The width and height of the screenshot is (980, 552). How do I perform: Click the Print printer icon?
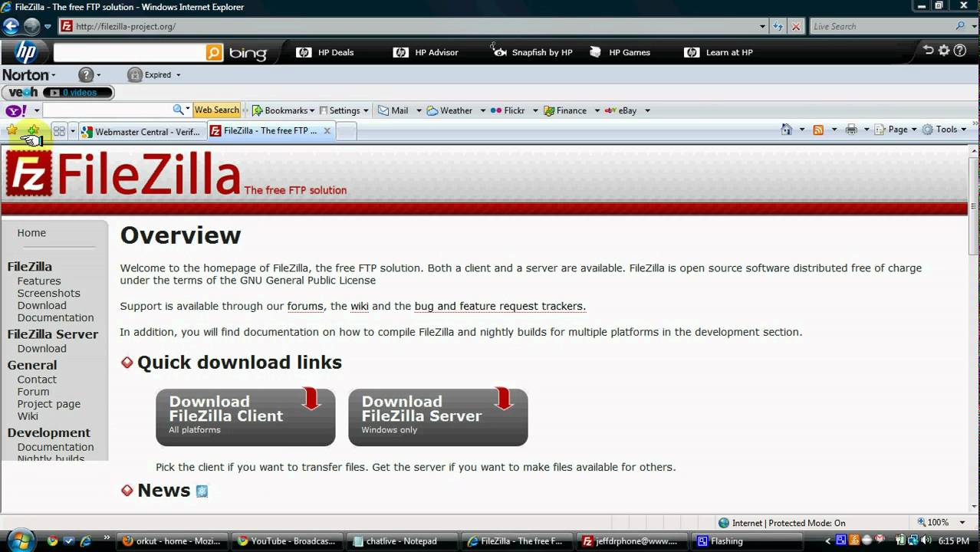(x=850, y=130)
